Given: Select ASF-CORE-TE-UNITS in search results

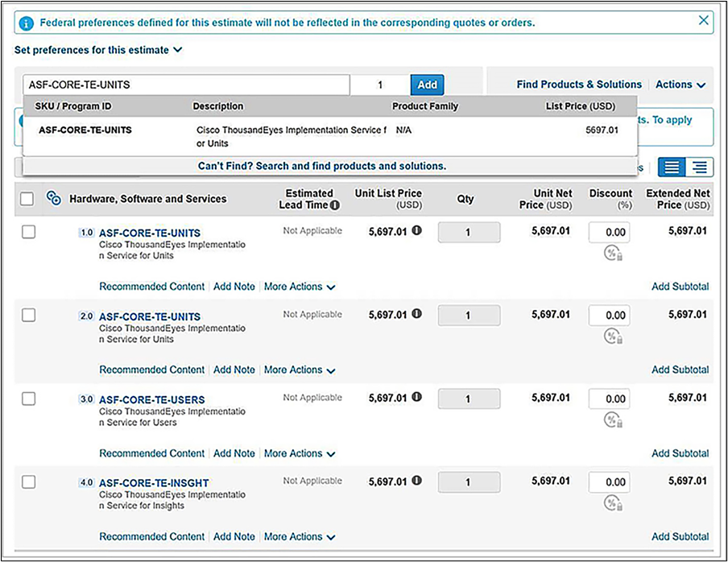Looking at the screenshot, I should tap(329, 136).
